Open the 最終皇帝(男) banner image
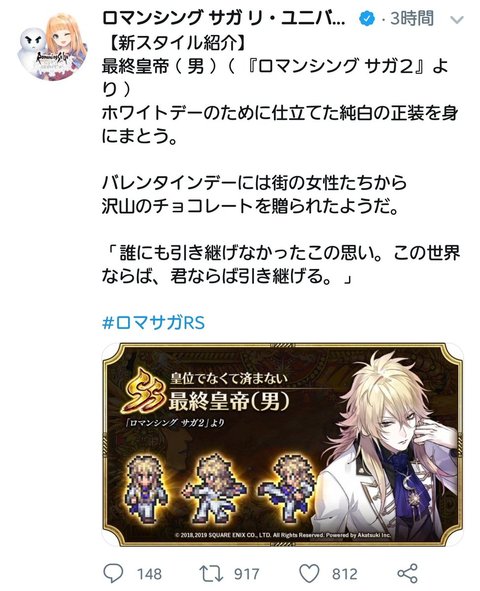This screenshot has height=591, width=480. pos(283,444)
